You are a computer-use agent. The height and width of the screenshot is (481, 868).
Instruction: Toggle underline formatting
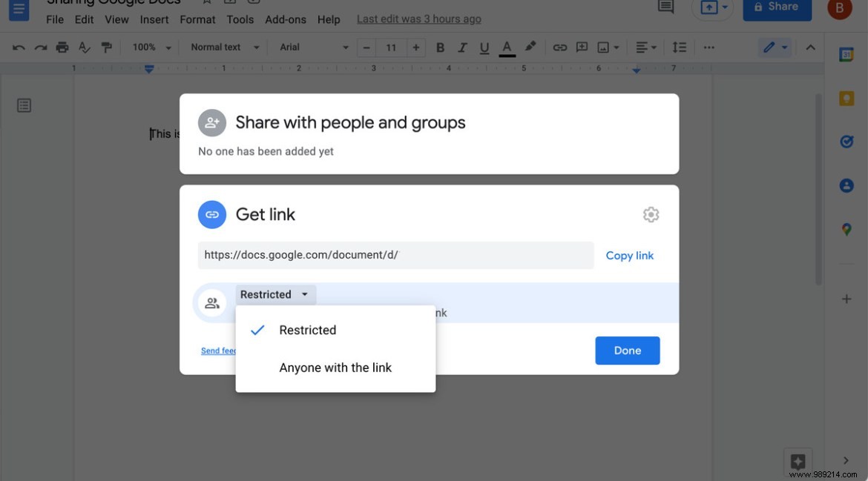(x=483, y=47)
